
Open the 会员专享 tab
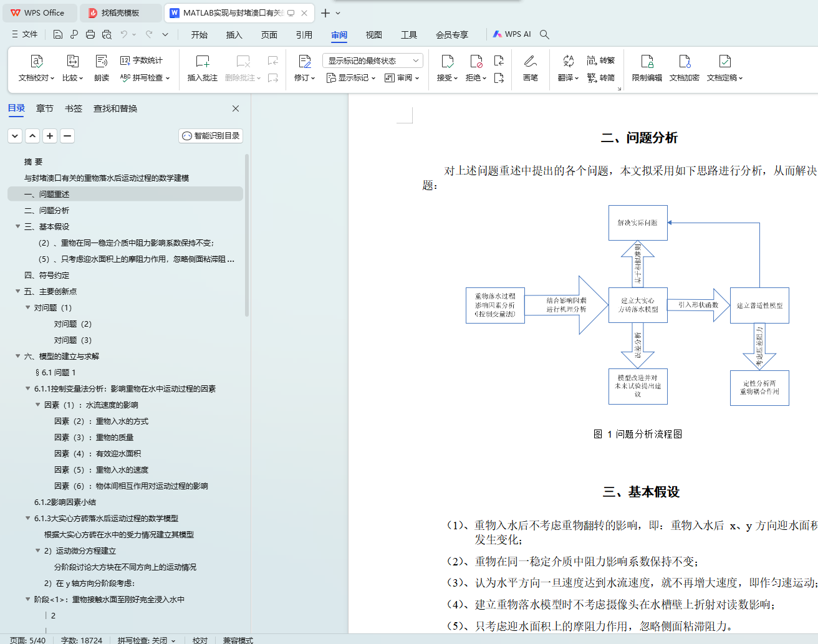click(452, 35)
